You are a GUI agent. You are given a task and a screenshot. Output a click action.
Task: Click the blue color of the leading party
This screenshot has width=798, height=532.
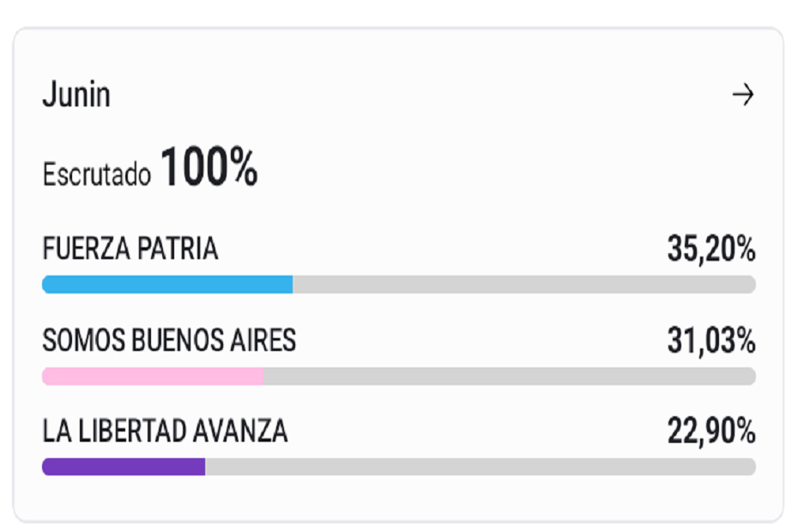point(167,285)
